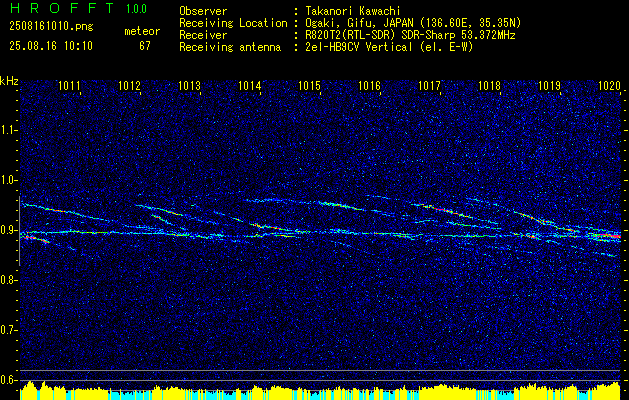629x400 pixels.
Task: Click the 'Receiver' field label
Action: (203, 35)
